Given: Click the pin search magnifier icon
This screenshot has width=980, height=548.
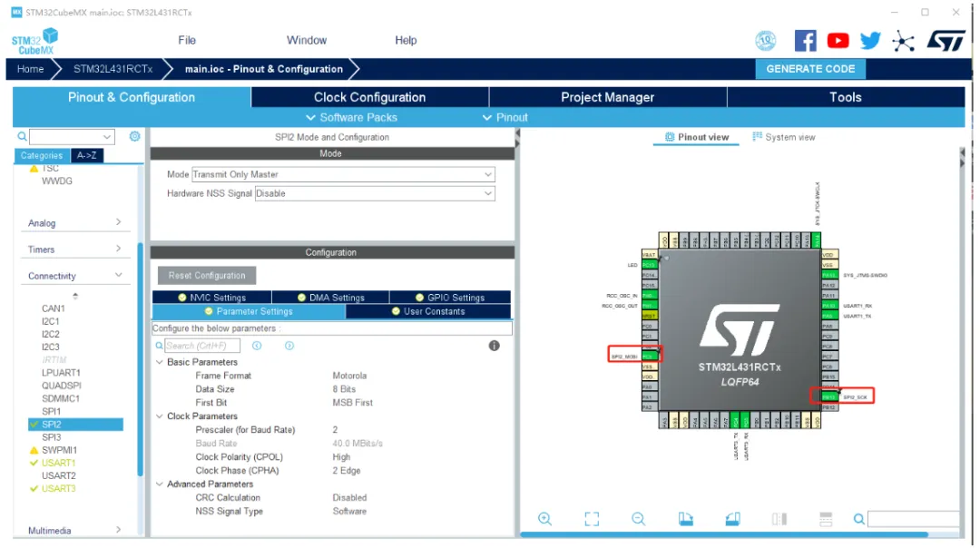Looking at the screenshot, I should point(859,519).
